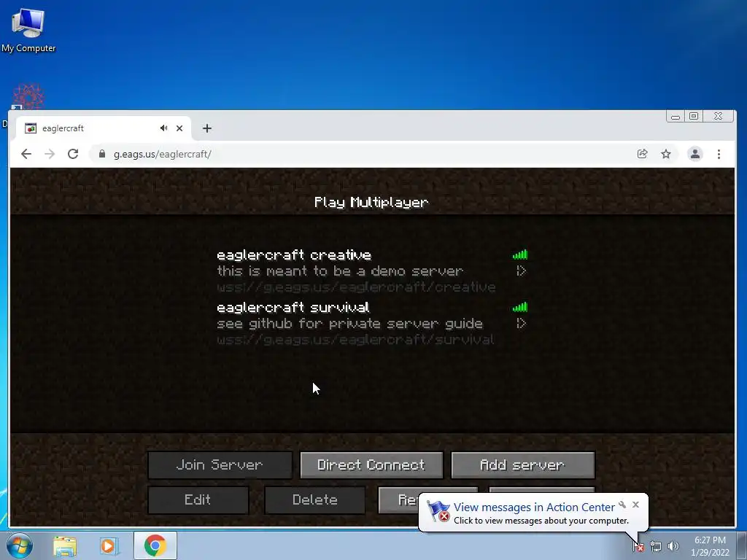
Task: Open Chrome three-dot menu
Action: 719,154
